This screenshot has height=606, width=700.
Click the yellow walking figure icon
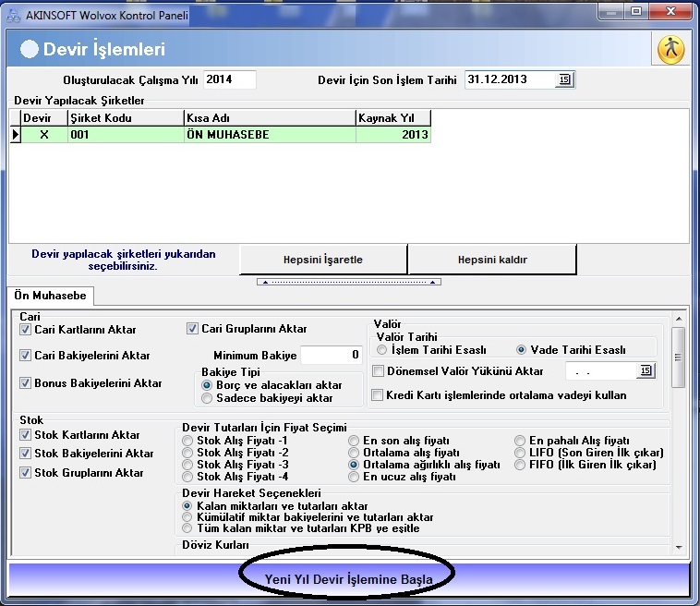pos(670,49)
